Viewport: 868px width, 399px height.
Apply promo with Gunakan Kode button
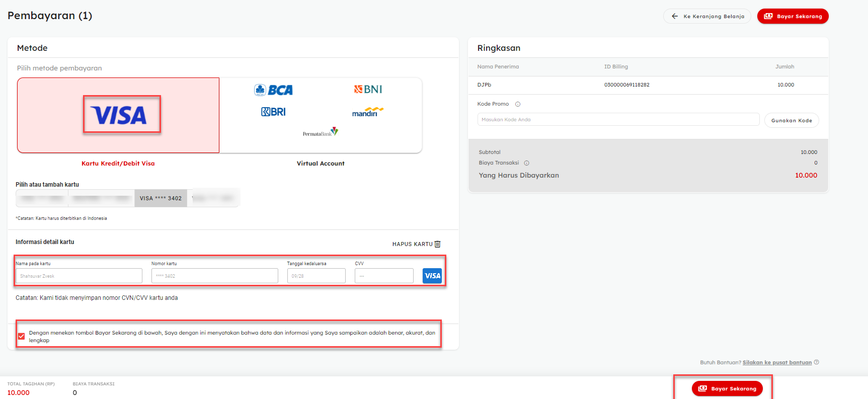point(792,120)
